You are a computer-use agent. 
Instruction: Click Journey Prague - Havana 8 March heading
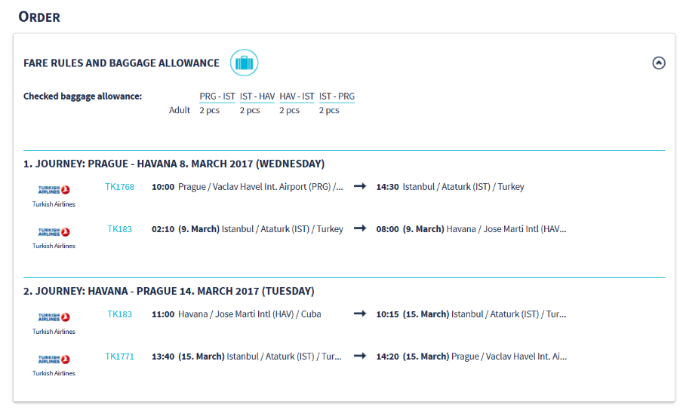pos(174,163)
